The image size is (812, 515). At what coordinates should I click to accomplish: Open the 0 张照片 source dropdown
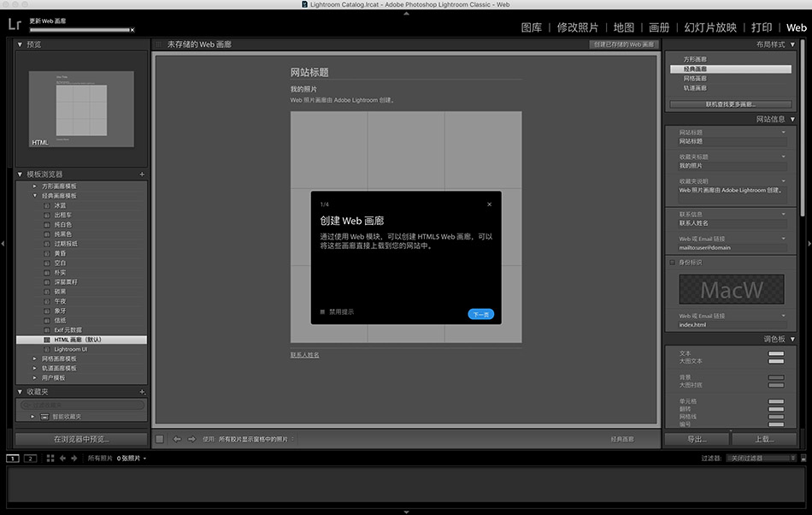131,458
